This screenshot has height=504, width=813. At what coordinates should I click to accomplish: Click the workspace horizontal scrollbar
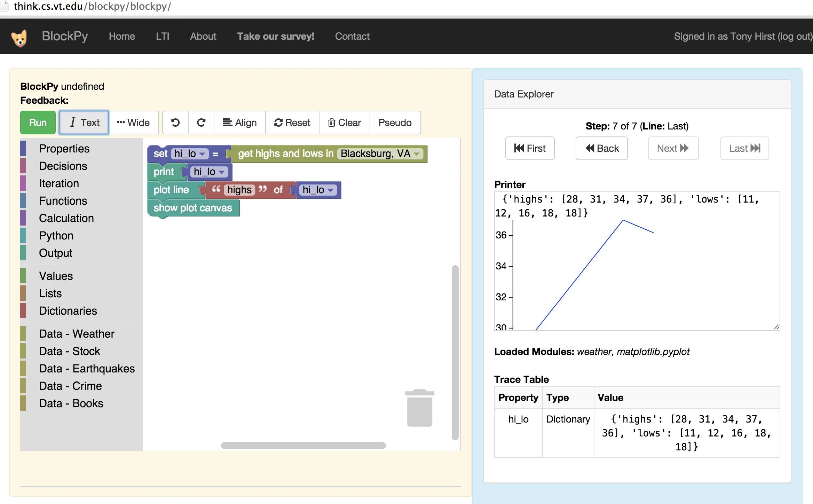pyautogui.click(x=303, y=446)
